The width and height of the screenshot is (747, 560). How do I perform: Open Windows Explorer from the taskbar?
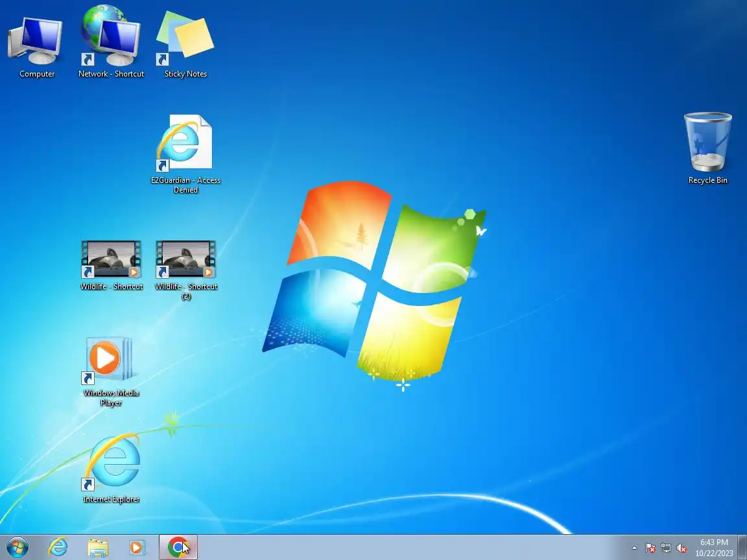coord(98,548)
